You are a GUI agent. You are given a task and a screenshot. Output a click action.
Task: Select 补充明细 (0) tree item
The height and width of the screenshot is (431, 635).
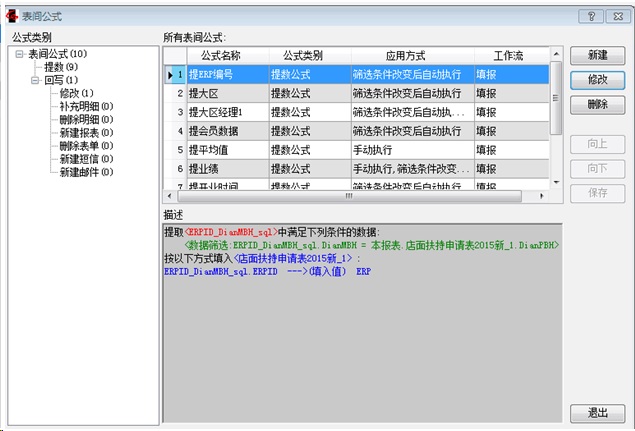[x=85, y=106]
